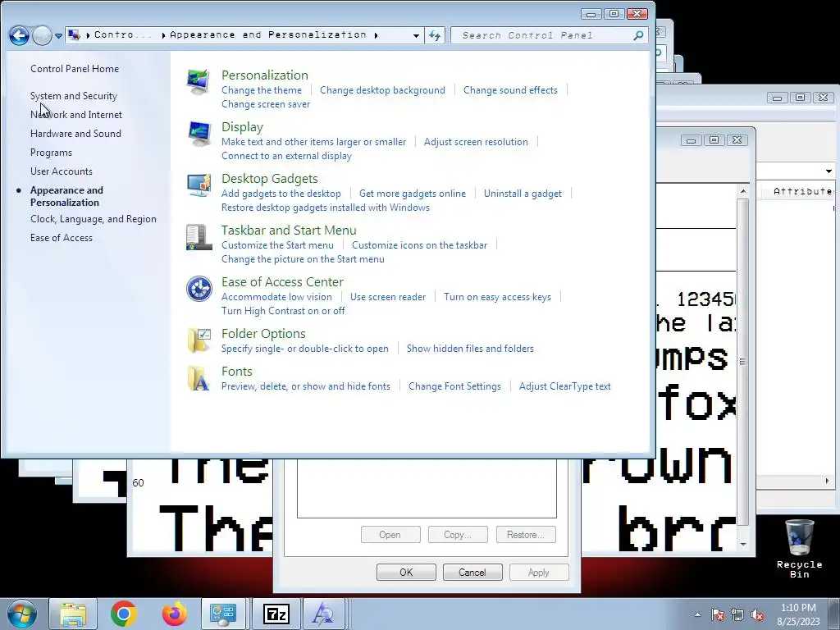Open Hardware and Sound category
Screen dimensions: 840x630
[75, 134]
